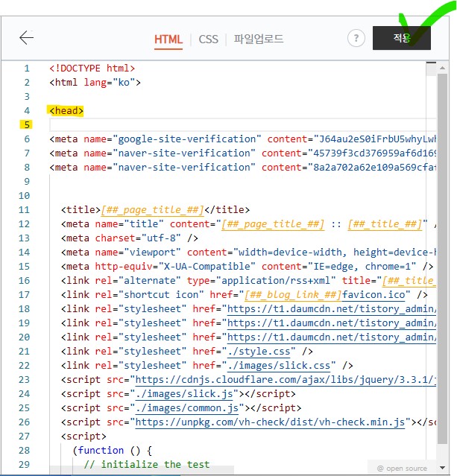The height and width of the screenshot is (476, 457).
Task: Click the cdnjs cloudflare jquery URL
Action: tap(286, 380)
